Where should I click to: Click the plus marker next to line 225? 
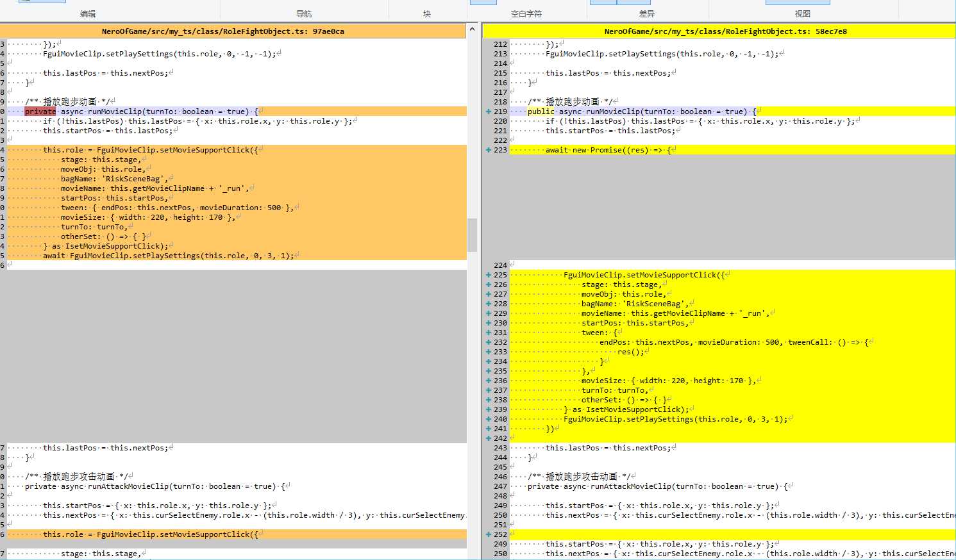click(489, 275)
